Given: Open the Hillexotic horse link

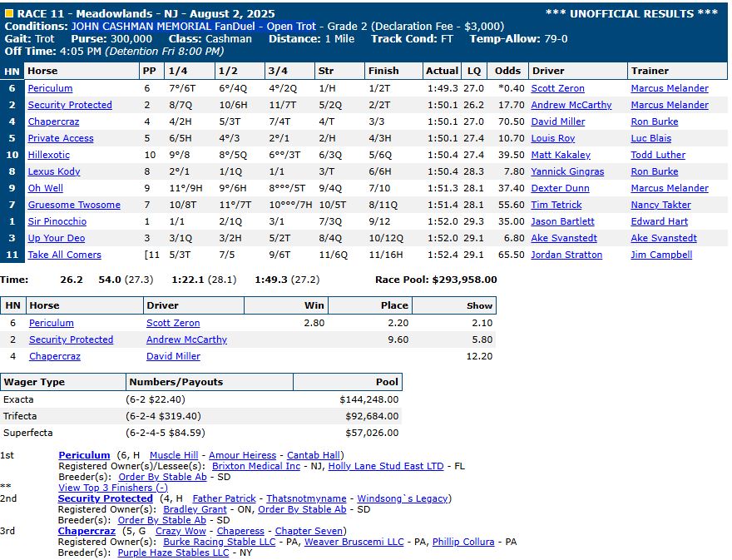Looking at the screenshot, I should click(48, 155).
